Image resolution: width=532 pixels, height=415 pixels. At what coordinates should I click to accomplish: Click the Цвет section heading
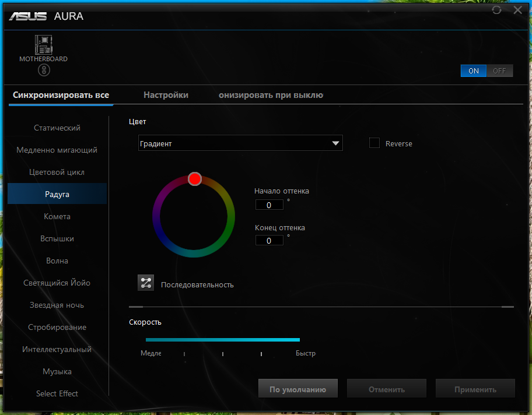pos(138,122)
